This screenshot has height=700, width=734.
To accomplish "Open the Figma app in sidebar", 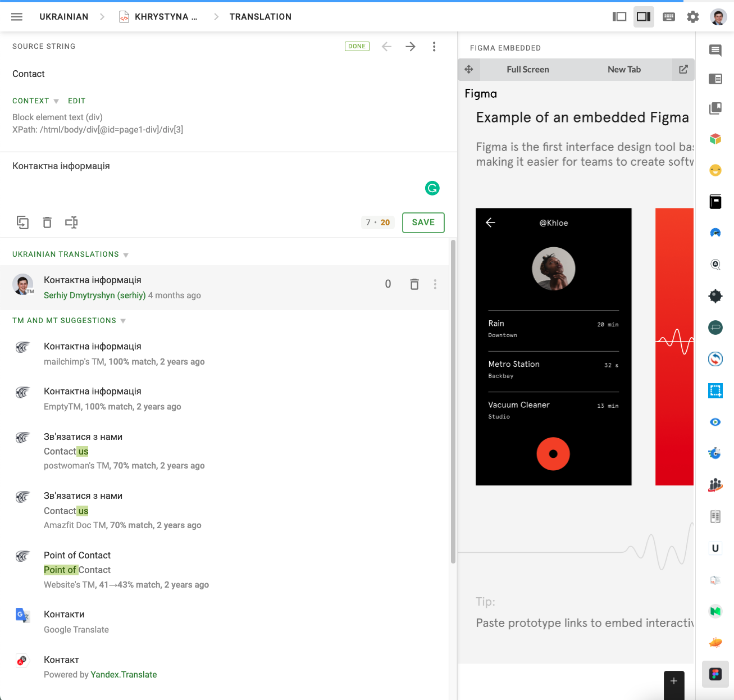I will coord(715,674).
